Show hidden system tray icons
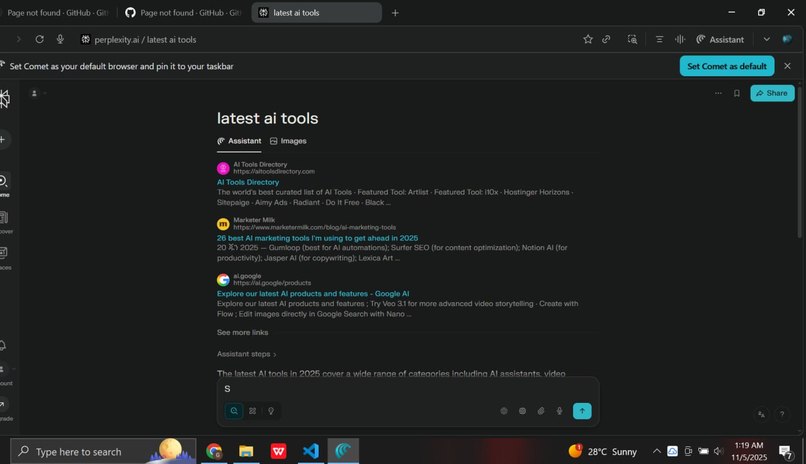This screenshot has height=464, width=806. 656,451
